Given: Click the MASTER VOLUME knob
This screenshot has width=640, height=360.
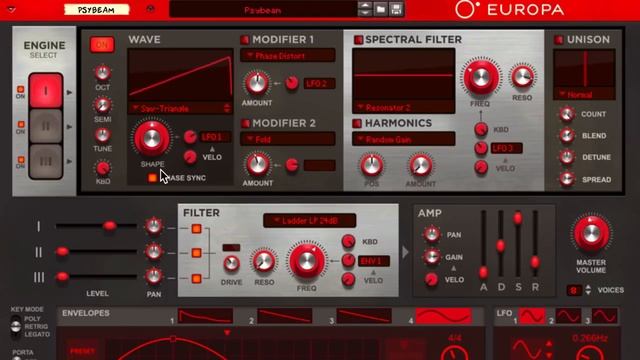Looking at the screenshot, I should click(x=591, y=233).
